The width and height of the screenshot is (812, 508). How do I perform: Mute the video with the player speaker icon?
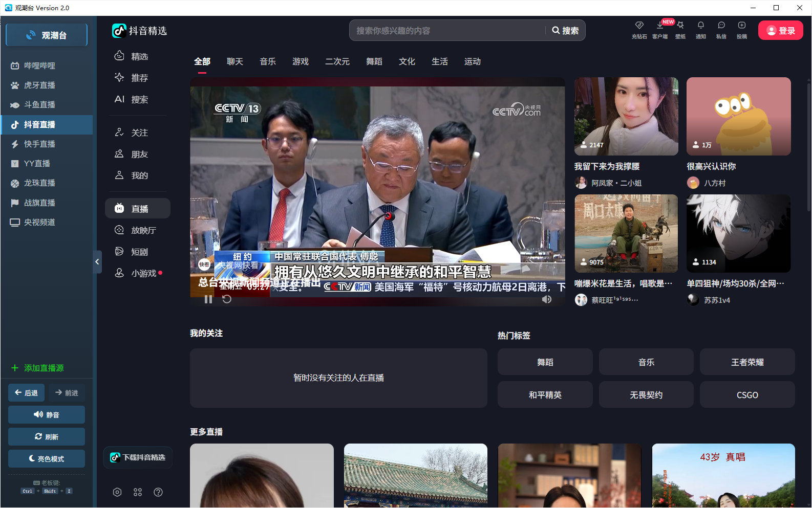click(547, 299)
